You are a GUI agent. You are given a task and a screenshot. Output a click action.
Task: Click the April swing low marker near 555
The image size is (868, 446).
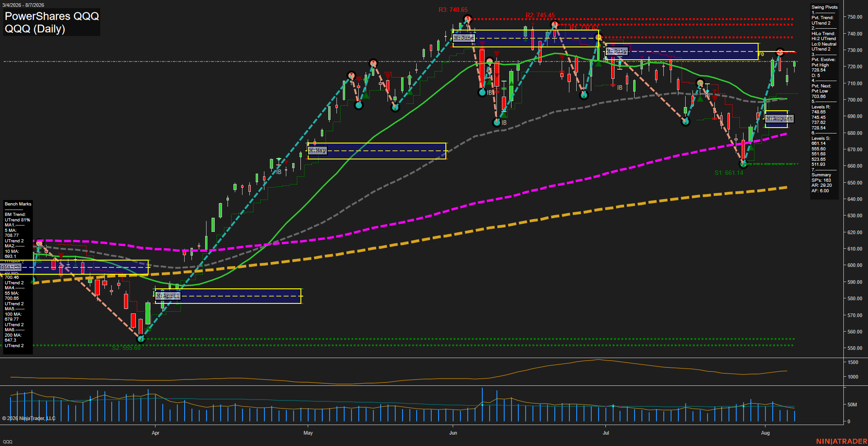coord(141,338)
